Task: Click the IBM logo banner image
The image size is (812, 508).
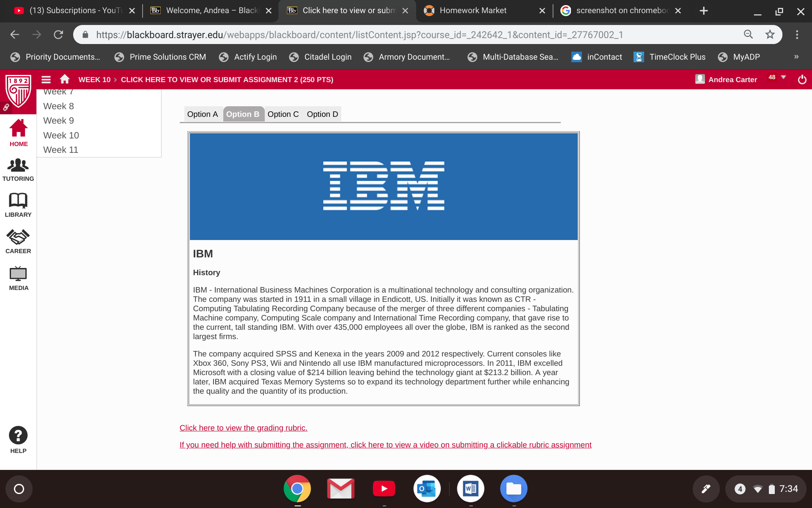Action: [384, 187]
